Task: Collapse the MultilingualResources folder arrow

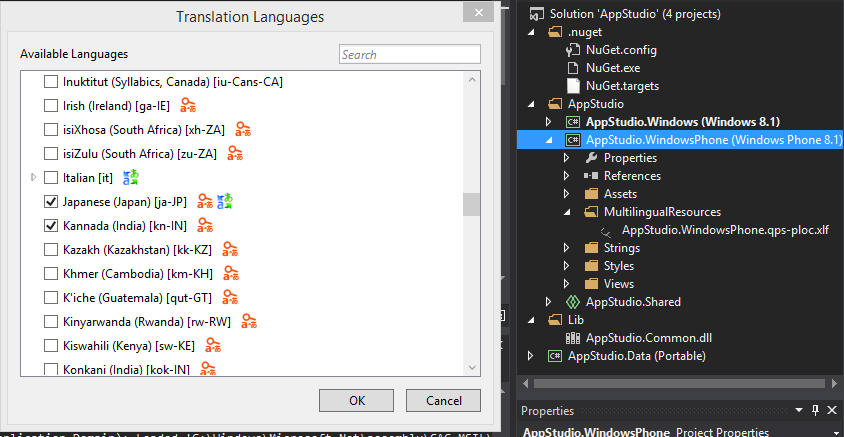Action: point(567,212)
